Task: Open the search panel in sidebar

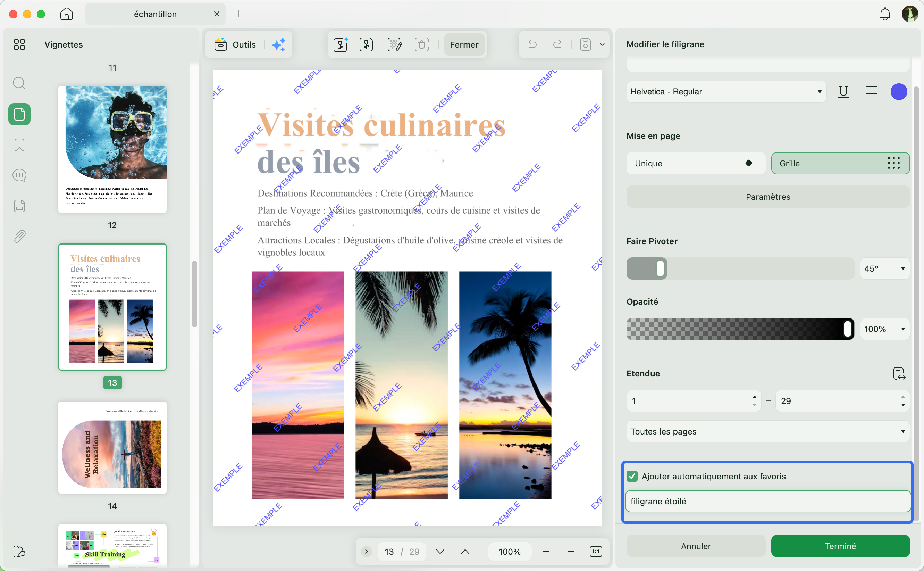Action: 19,83
